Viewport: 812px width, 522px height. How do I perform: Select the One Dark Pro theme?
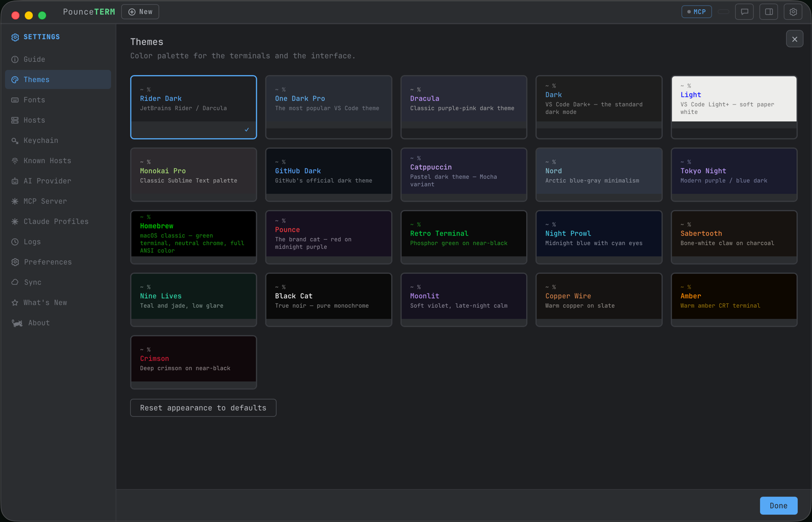[x=329, y=107]
